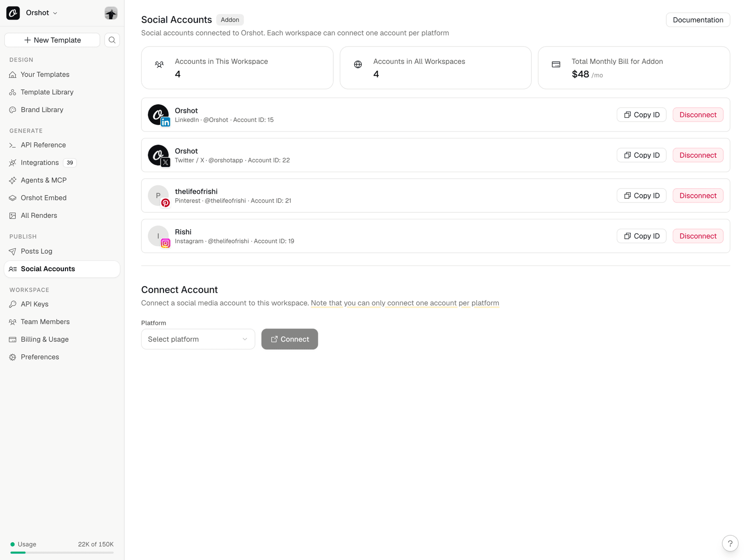Open Posts Log

(x=62, y=252)
